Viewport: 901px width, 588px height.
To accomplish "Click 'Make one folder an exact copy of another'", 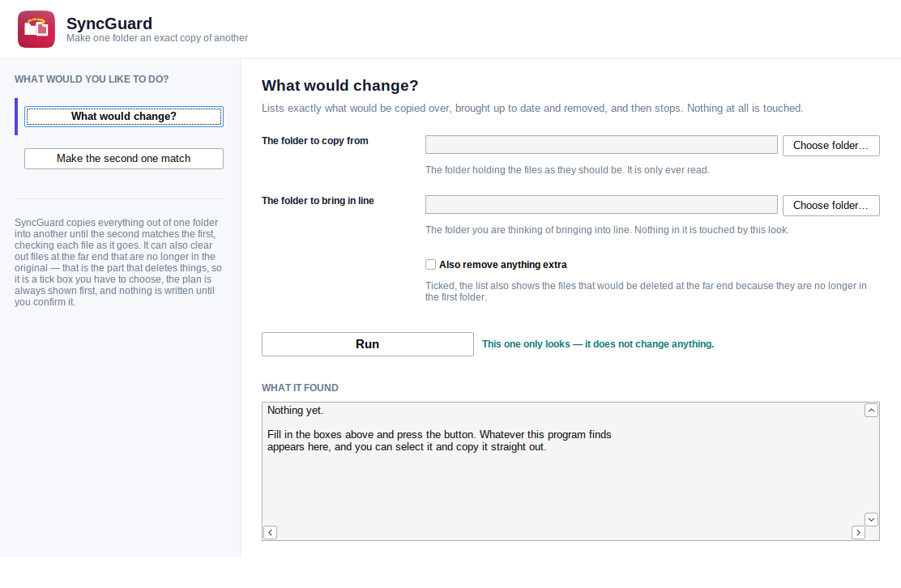I will (x=157, y=38).
